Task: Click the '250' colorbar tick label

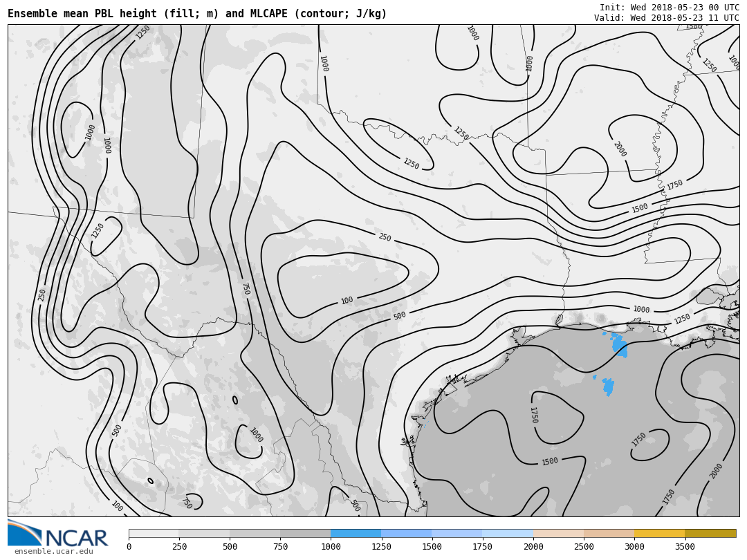Action: (x=179, y=547)
